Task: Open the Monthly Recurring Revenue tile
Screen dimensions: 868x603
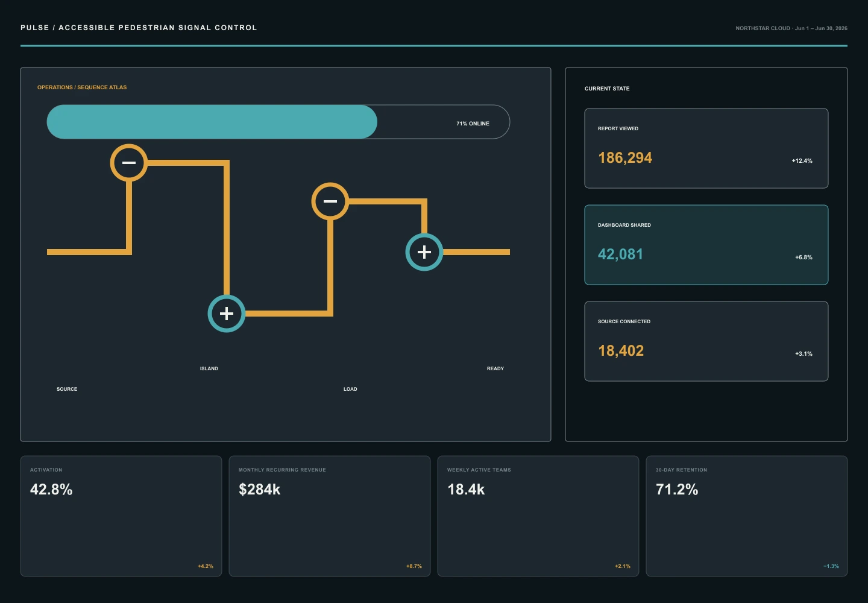Action: 330,516
